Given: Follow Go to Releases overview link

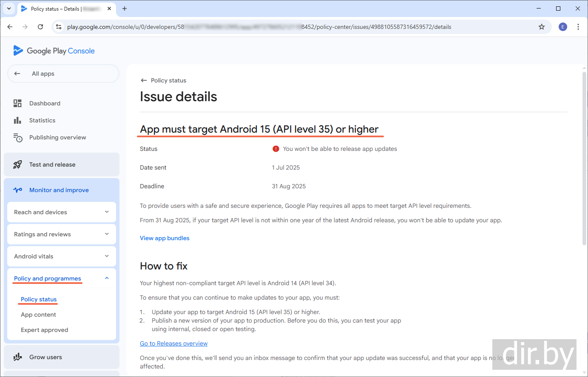Looking at the screenshot, I should pos(173,343).
